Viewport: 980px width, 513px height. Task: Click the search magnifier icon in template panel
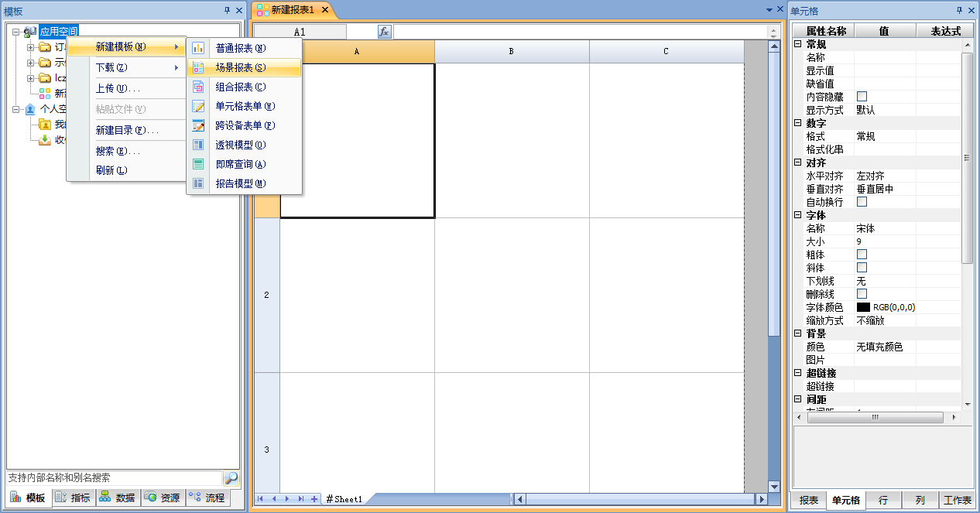click(x=231, y=478)
